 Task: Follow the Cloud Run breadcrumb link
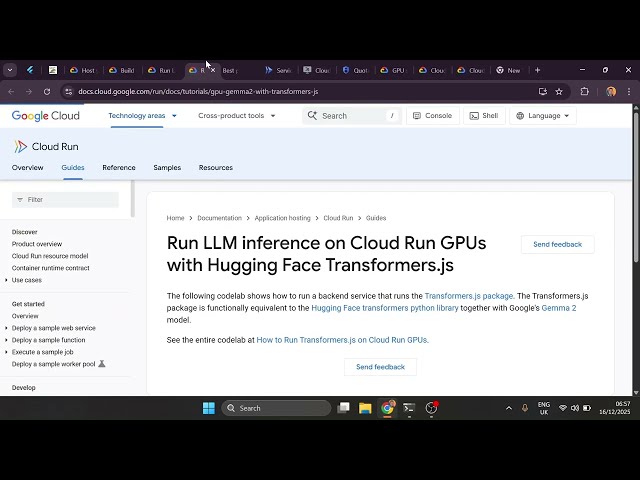point(338,218)
